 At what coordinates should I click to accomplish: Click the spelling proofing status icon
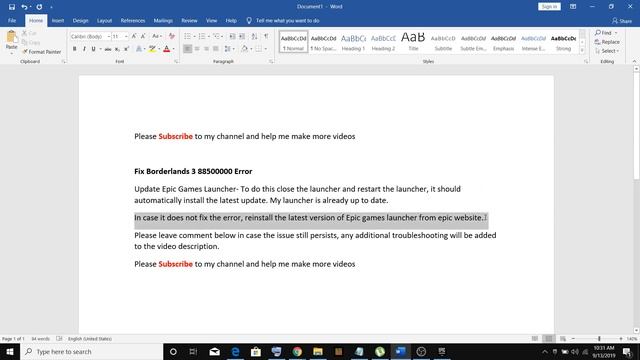pos(59,339)
